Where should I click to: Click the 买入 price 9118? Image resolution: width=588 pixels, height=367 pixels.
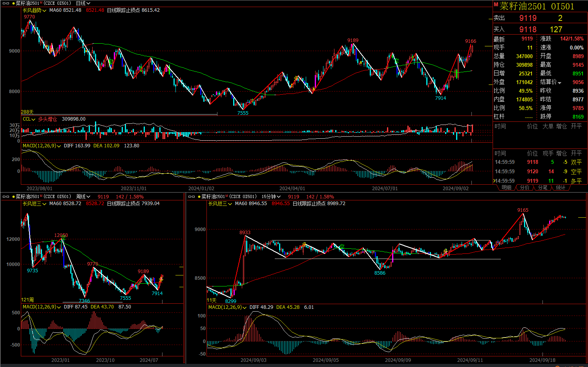coord(528,29)
